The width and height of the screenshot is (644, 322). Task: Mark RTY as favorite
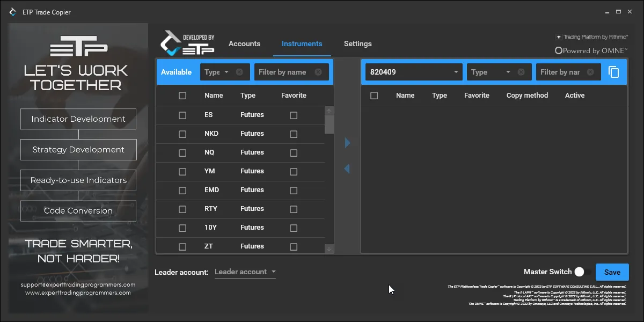294,209
